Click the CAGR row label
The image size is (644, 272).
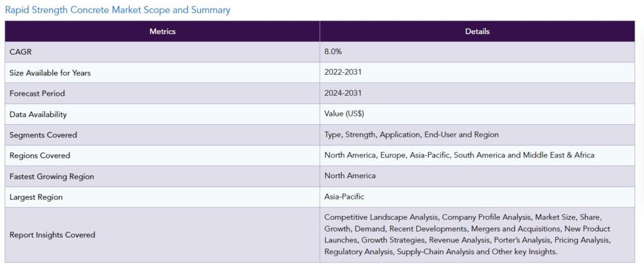[21, 52]
